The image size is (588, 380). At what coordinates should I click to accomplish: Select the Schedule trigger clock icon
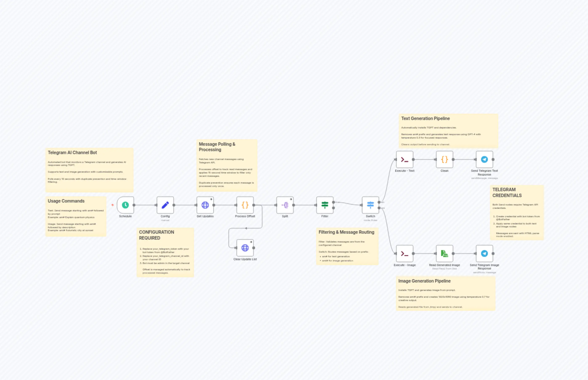125,205
